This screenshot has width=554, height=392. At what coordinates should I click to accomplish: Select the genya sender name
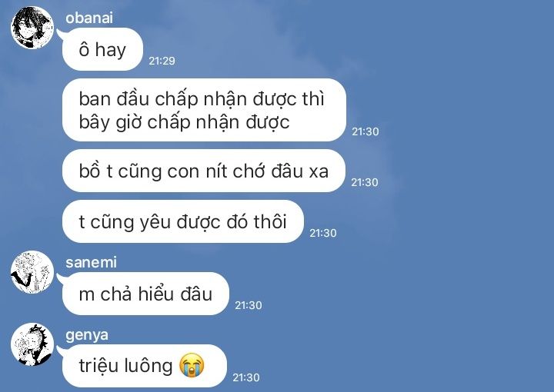tap(87, 335)
